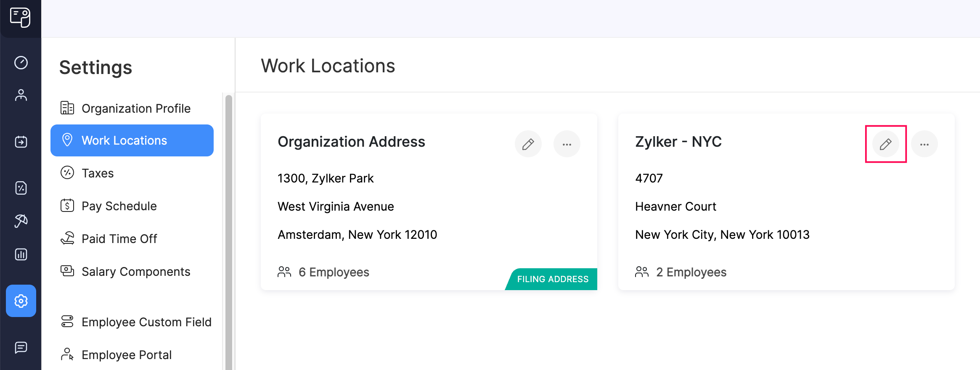Edit the Zylker - NYC location
Viewport: 980px width, 370px height.
coord(885,144)
